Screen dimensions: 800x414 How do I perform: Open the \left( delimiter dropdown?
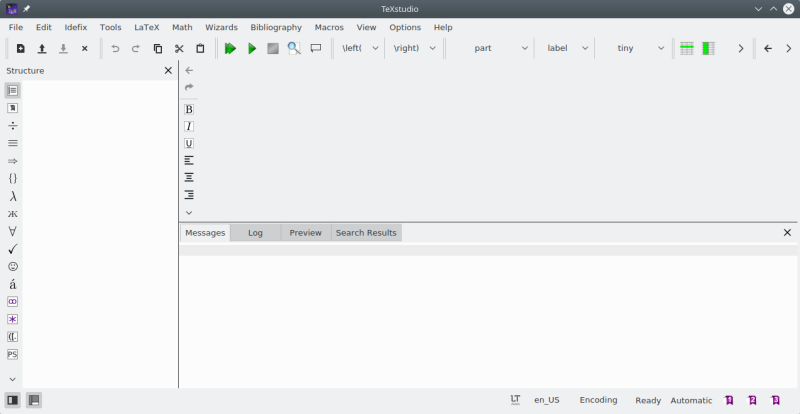coord(360,48)
